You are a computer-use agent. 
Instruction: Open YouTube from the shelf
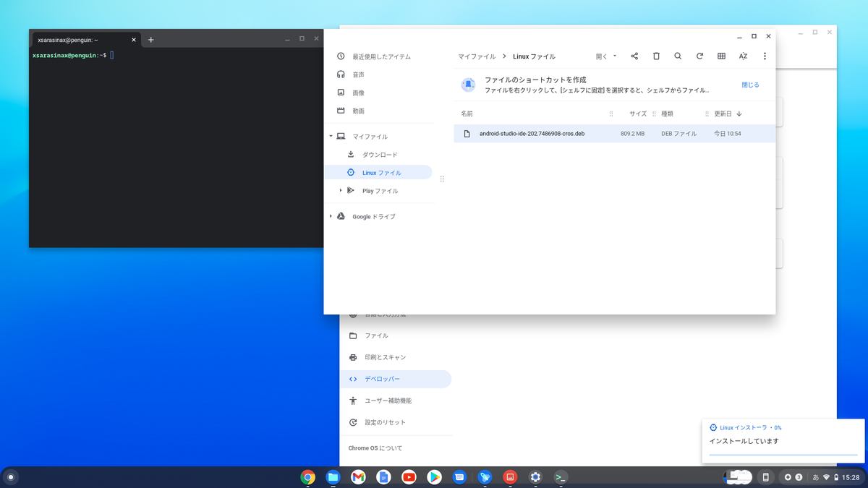click(x=409, y=477)
